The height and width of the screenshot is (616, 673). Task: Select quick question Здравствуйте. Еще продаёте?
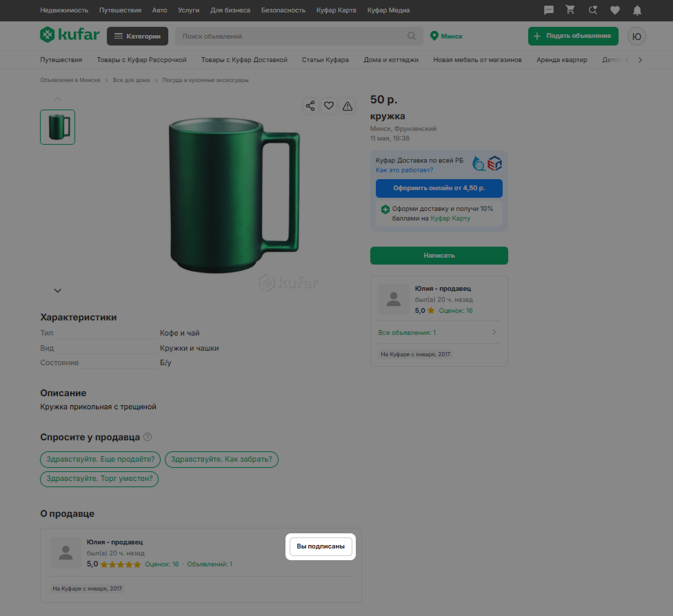tap(101, 460)
